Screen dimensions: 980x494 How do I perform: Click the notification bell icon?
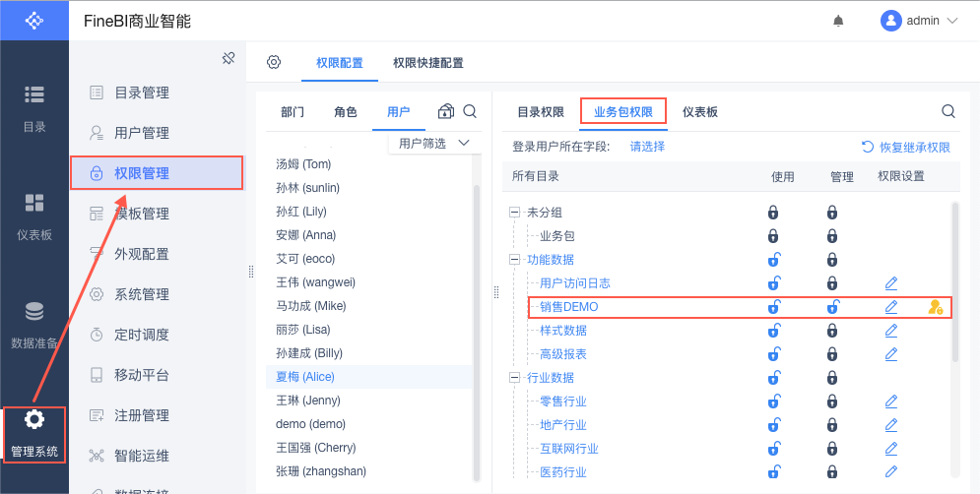click(839, 21)
